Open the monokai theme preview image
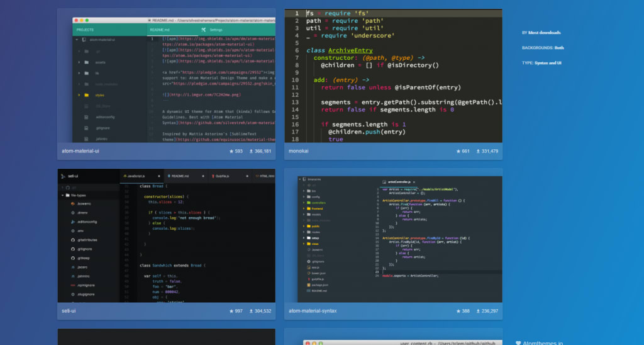 [x=393, y=76]
